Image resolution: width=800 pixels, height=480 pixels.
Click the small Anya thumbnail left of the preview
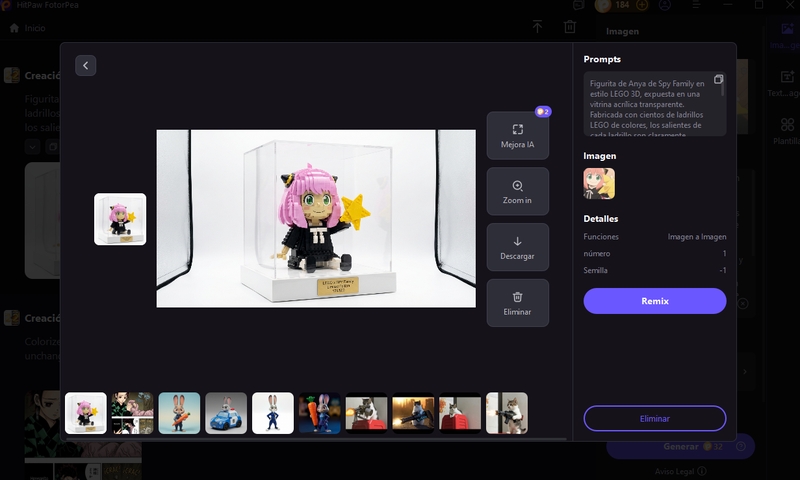pyautogui.click(x=120, y=219)
